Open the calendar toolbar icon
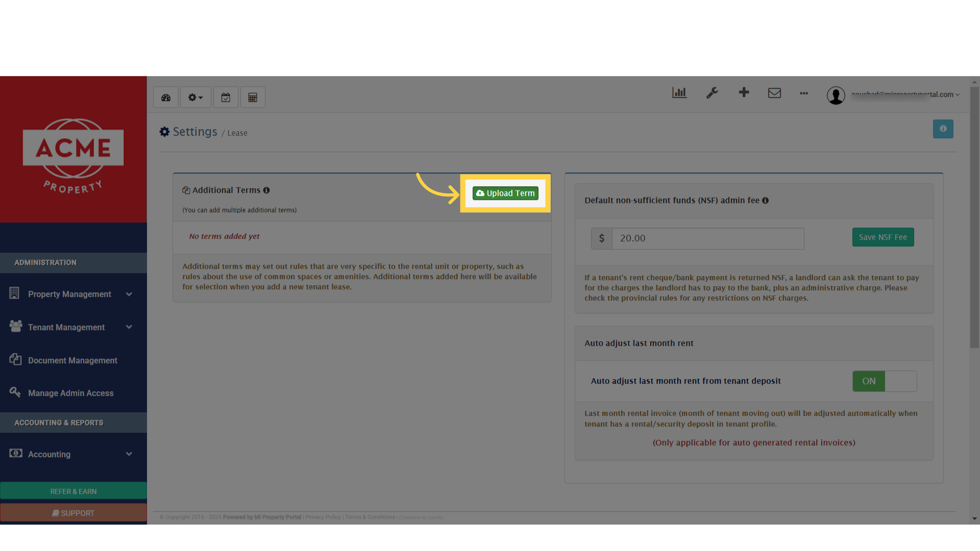 click(x=226, y=97)
